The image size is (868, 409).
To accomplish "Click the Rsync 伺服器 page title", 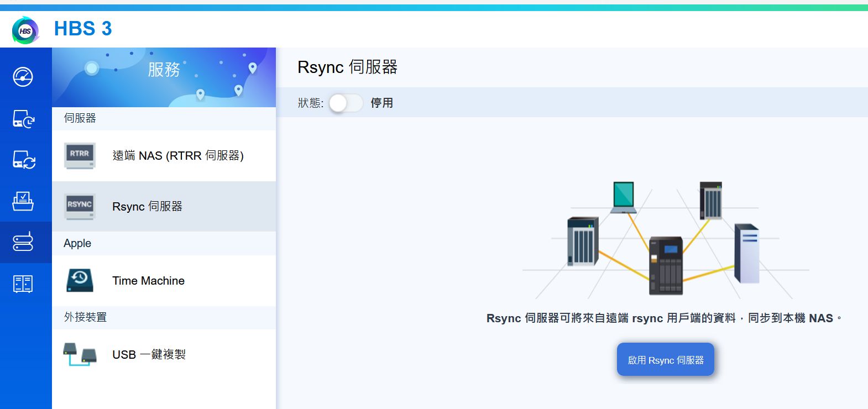I will pyautogui.click(x=347, y=67).
